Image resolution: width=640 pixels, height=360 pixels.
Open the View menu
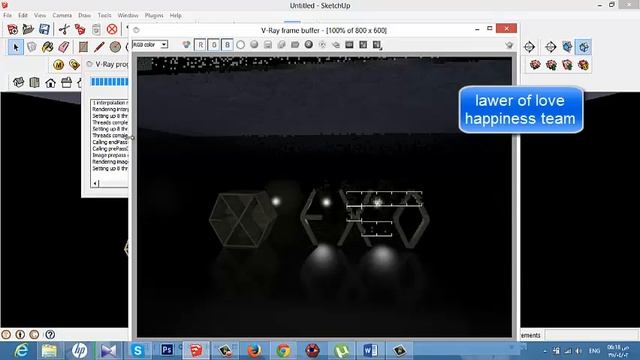point(40,15)
